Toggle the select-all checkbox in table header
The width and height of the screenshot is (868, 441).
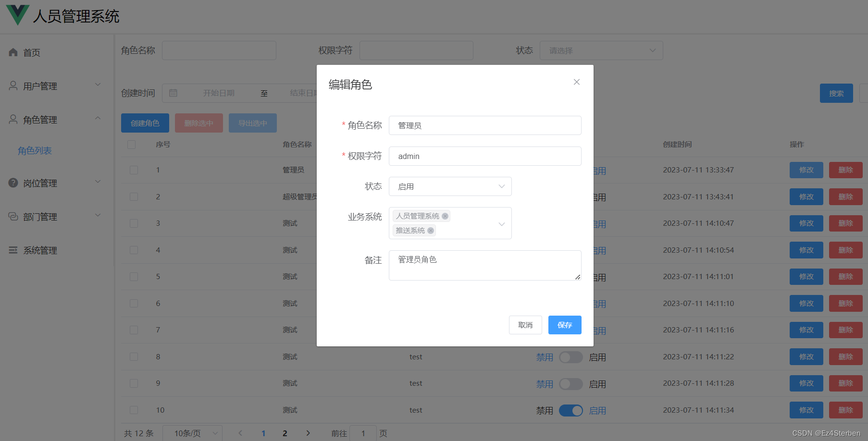[x=131, y=145]
